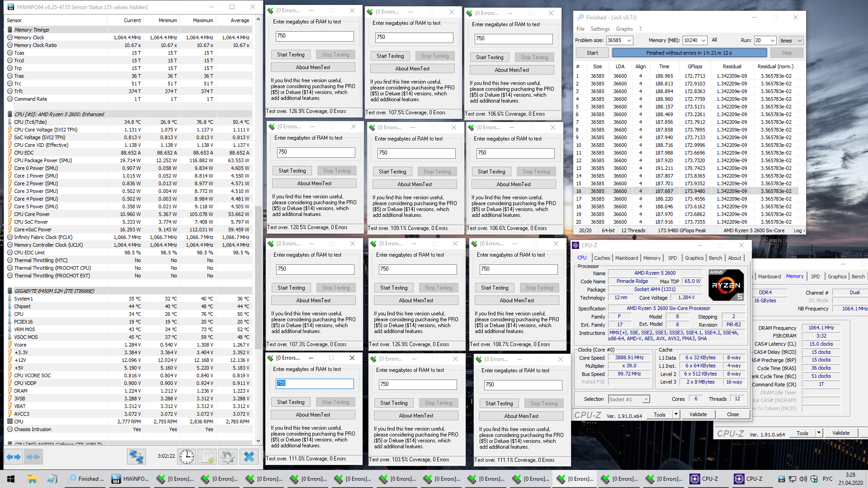Image resolution: width=868 pixels, height=488 pixels.
Task: Switch to the Caches tab in CPU-Z
Action: click(602, 258)
